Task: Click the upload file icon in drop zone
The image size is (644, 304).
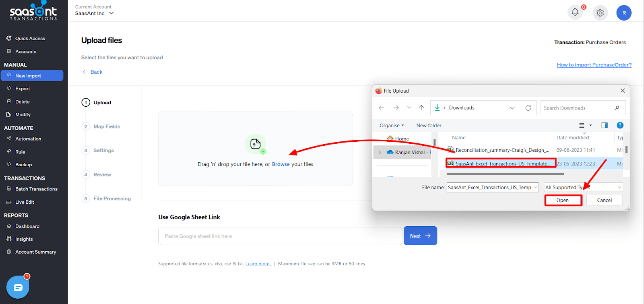Action: (x=256, y=144)
